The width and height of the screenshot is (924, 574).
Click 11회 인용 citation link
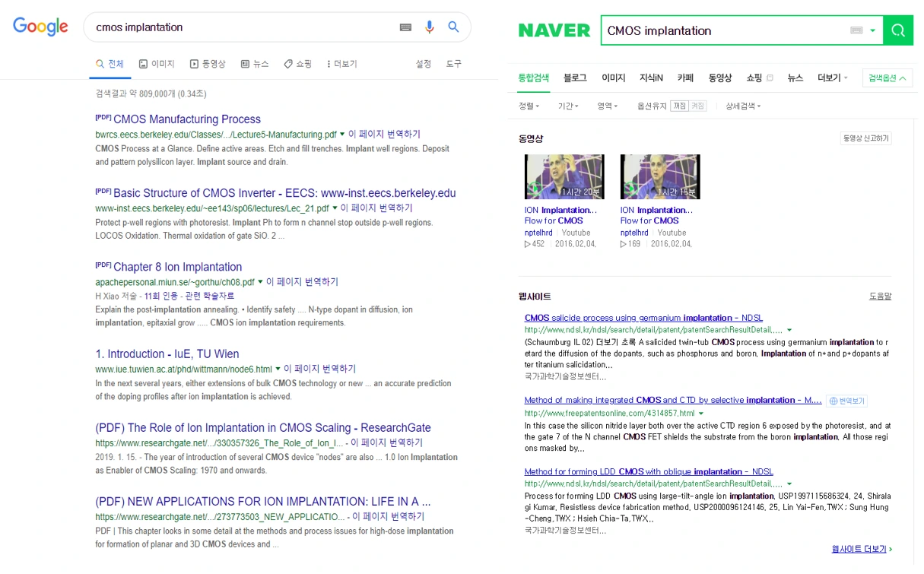coord(160,296)
